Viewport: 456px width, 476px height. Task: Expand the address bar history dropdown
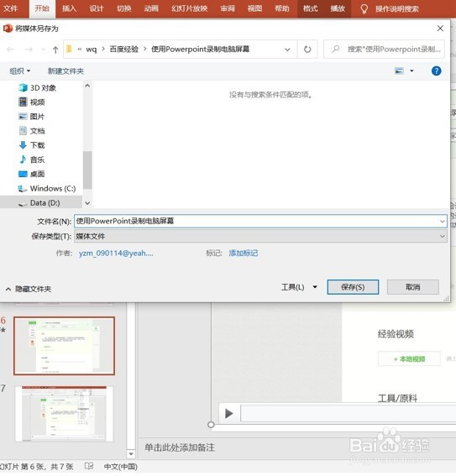(x=287, y=50)
